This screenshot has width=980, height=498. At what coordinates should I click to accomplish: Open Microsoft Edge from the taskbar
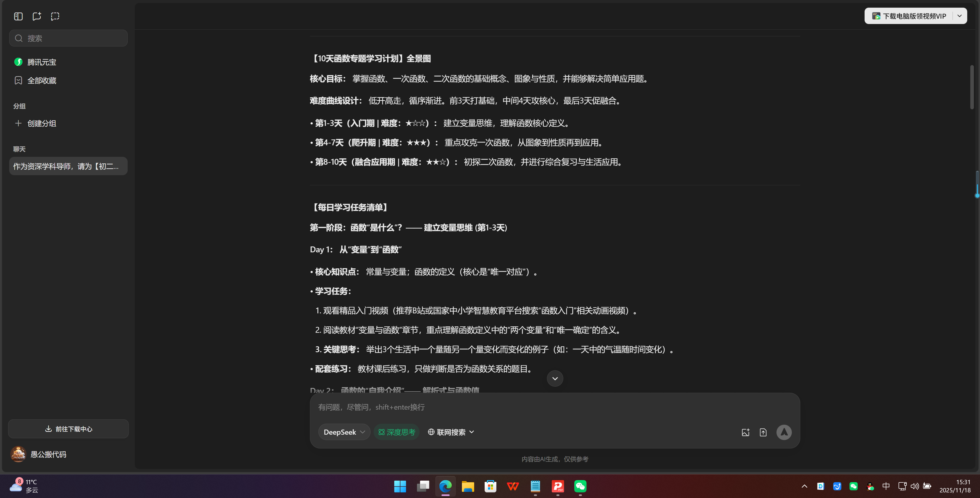tap(445, 486)
